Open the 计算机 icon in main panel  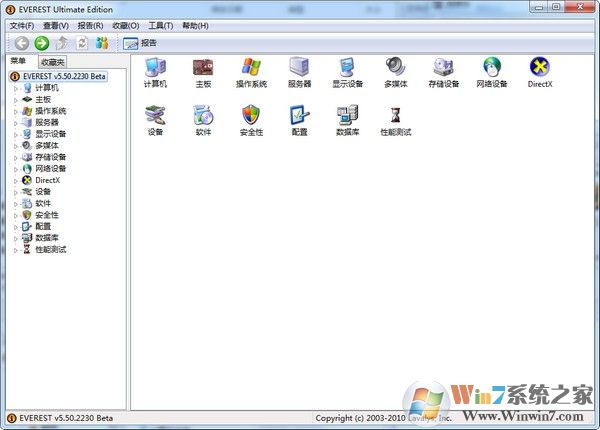[155, 68]
